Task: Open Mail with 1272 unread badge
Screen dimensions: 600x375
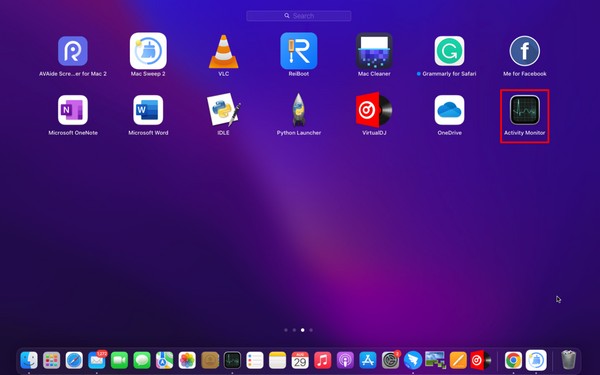Action: [97, 360]
